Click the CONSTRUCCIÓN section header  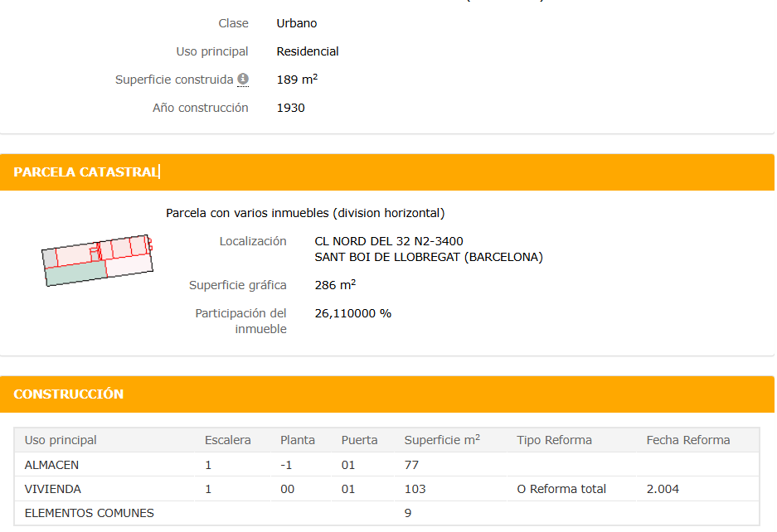(x=387, y=394)
